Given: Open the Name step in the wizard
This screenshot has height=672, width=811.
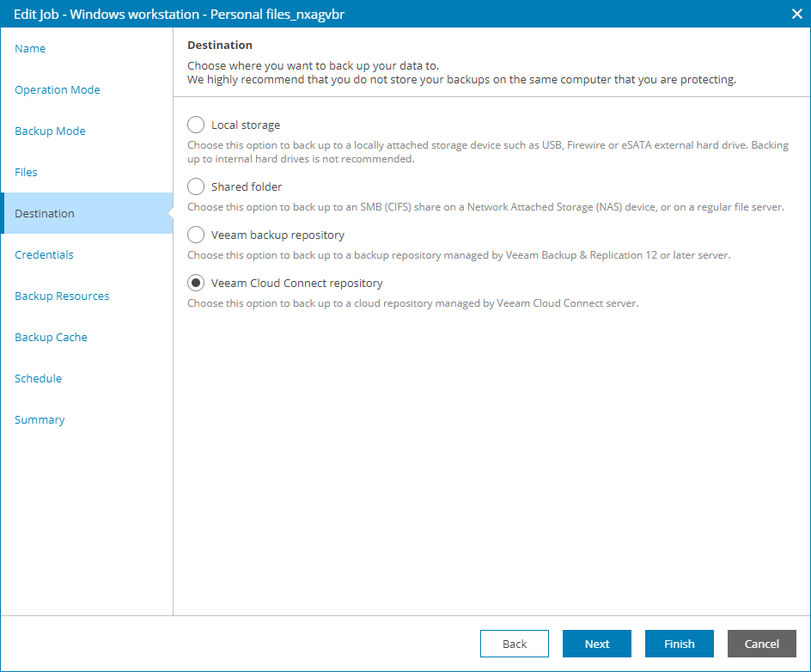Looking at the screenshot, I should (30, 49).
